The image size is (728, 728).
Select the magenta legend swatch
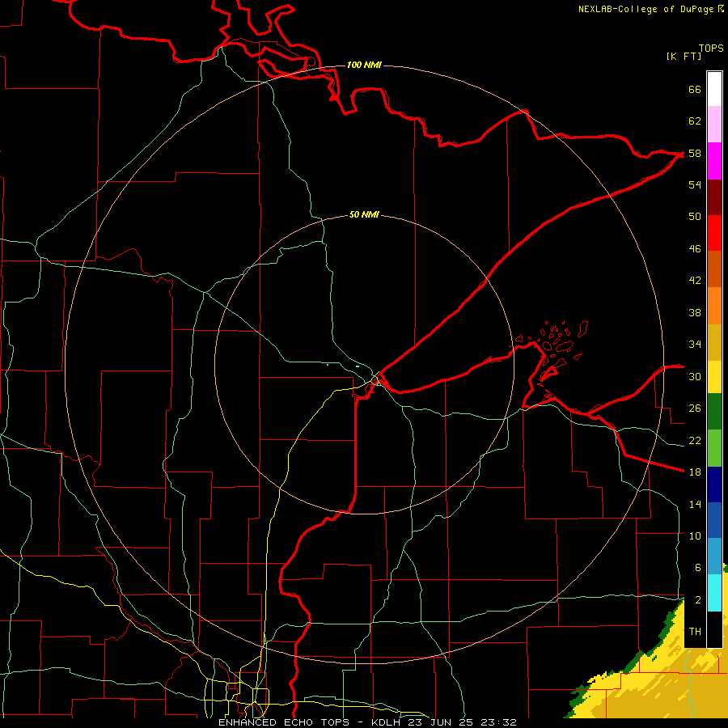point(714,161)
